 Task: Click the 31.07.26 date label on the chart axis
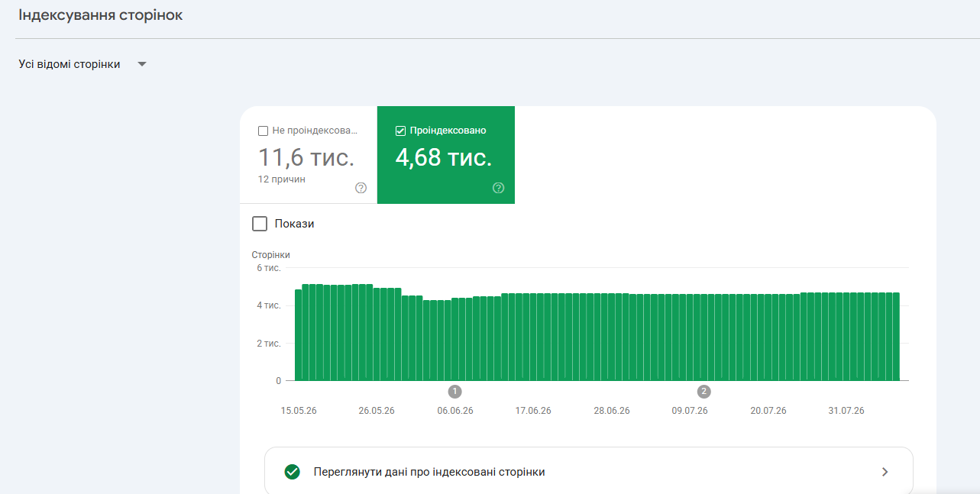pos(846,411)
